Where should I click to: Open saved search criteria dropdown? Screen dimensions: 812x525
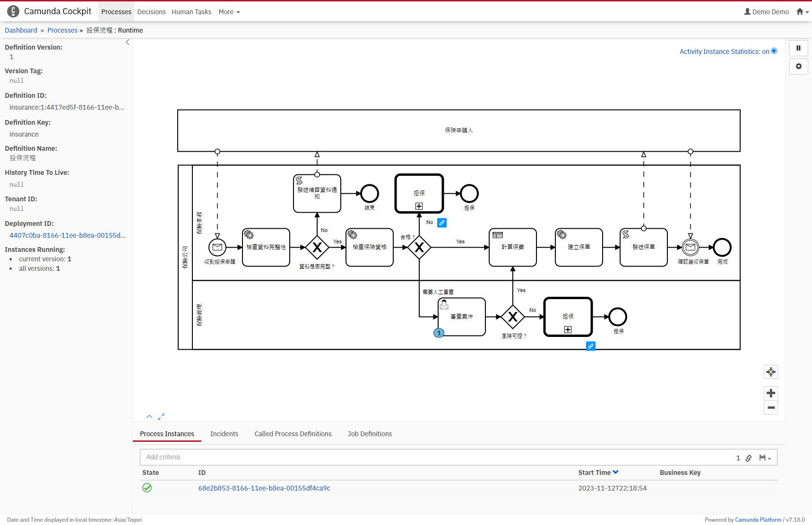(x=765, y=458)
